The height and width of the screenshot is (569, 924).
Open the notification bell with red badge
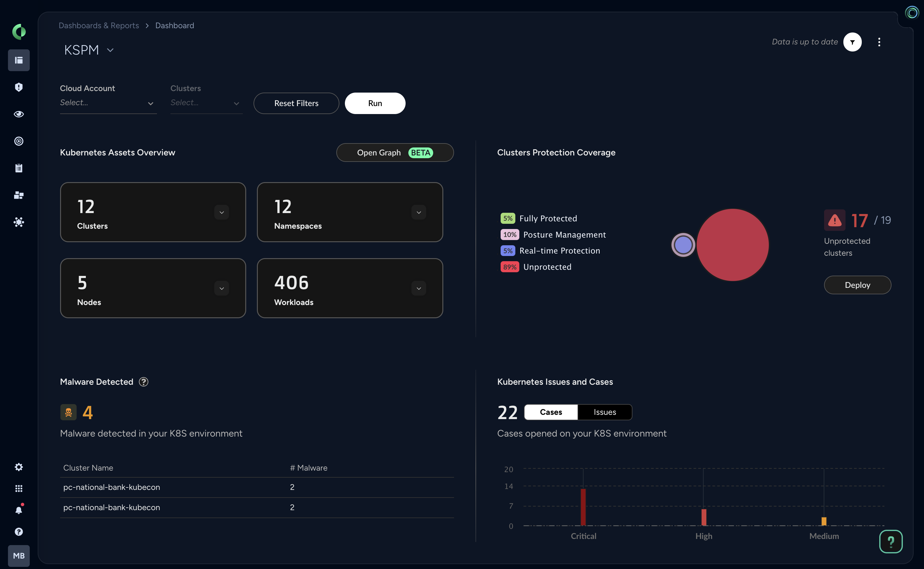pos(18,510)
